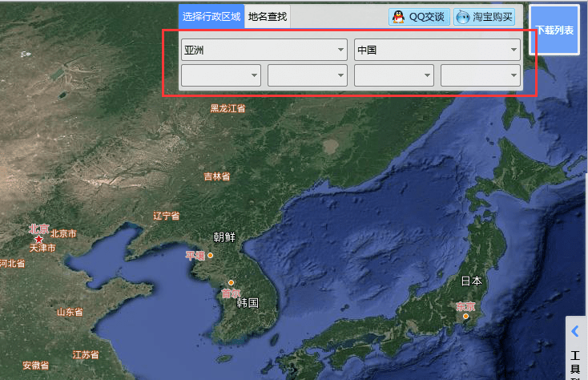Screen dimensions: 588x380
Task: Click the 日本 country label on map
Action: [x=472, y=281]
